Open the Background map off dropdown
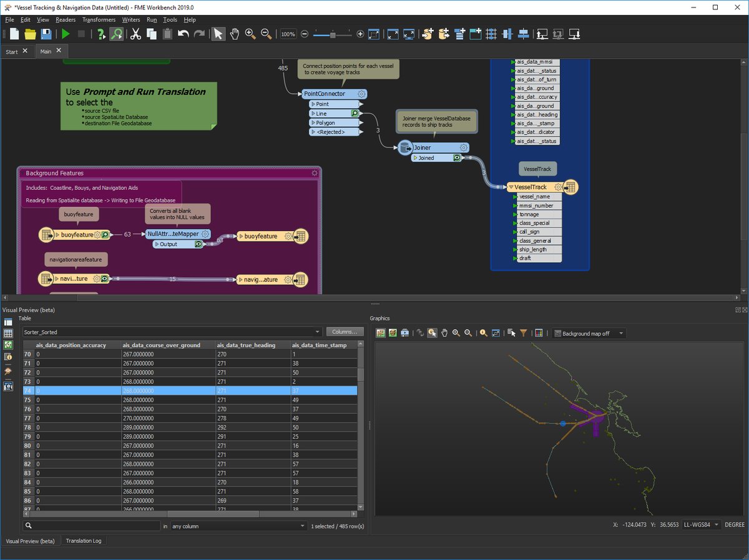This screenshot has width=749, height=560. (x=587, y=333)
